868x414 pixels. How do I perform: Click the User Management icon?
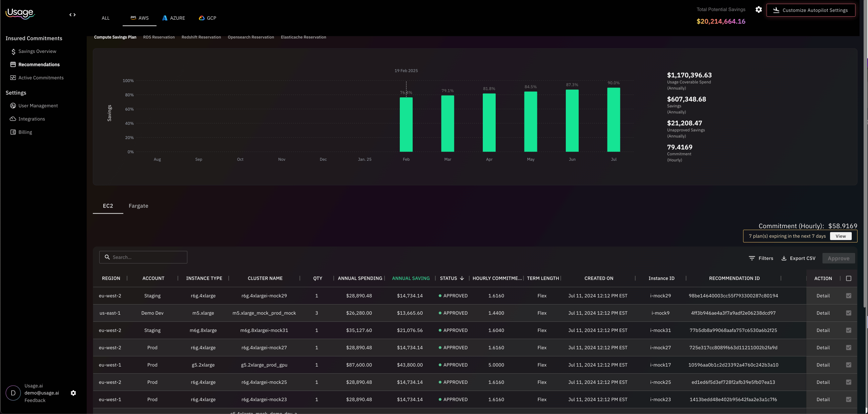13,106
